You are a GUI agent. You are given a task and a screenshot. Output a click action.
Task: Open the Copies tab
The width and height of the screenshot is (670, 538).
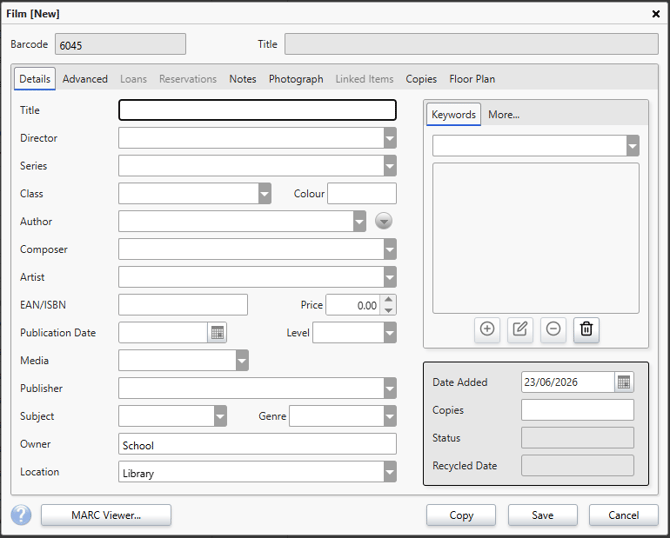[x=421, y=79]
